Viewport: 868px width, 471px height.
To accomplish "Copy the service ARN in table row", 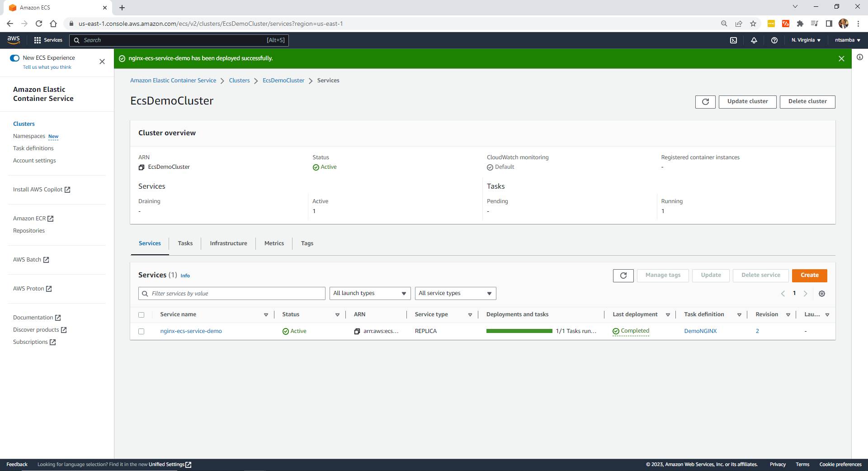I will tap(357, 331).
